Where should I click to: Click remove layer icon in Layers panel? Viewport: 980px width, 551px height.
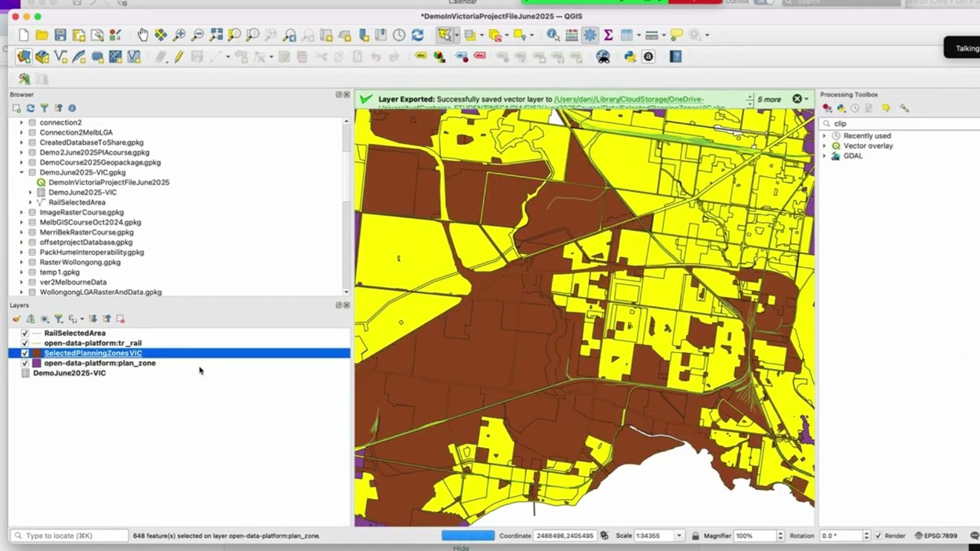point(120,319)
